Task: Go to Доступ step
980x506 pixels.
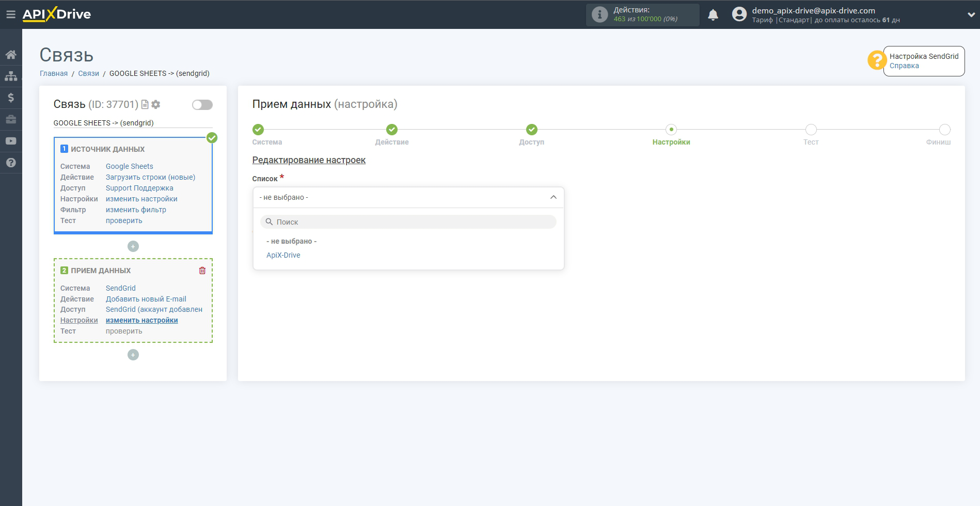Action: tap(532, 130)
